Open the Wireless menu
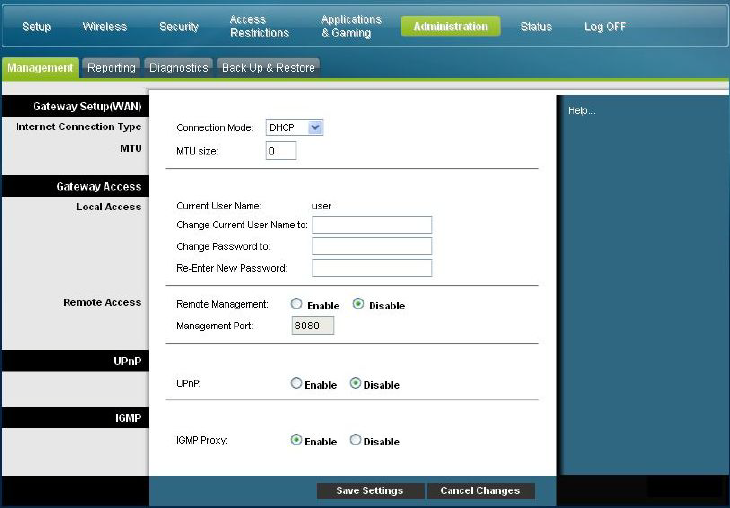Screen dimensions: 730x508 [x=105, y=27]
